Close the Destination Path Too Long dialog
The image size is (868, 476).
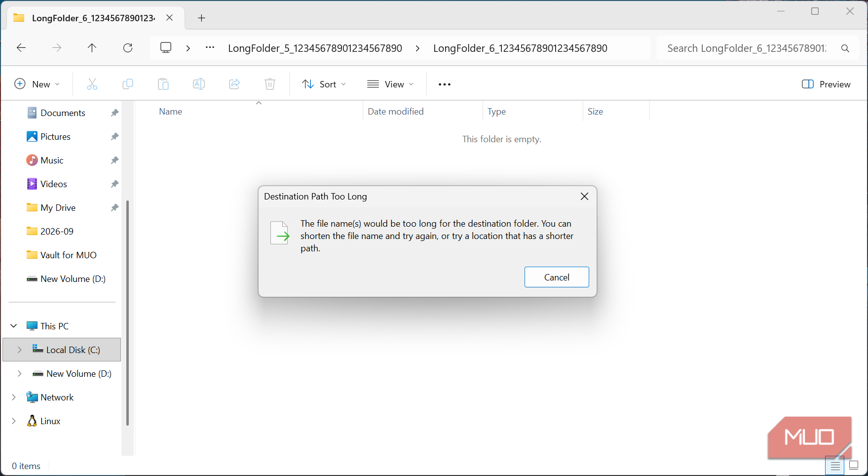(585, 197)
